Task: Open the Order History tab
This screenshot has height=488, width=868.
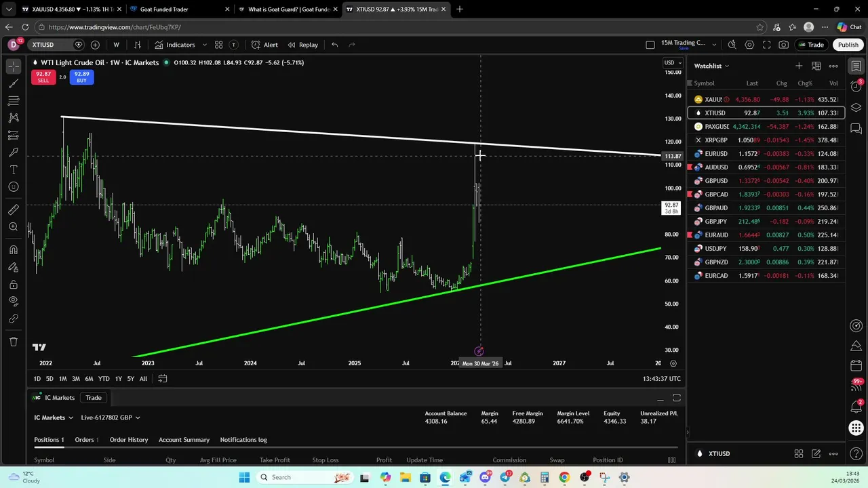Action: (x=129, y=440)
